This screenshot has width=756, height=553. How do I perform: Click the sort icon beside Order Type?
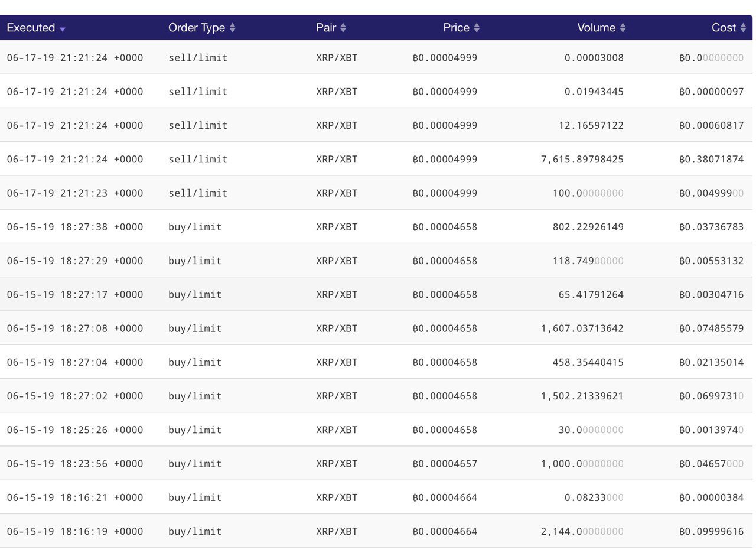pyautogui.click(x=233, y=28)
